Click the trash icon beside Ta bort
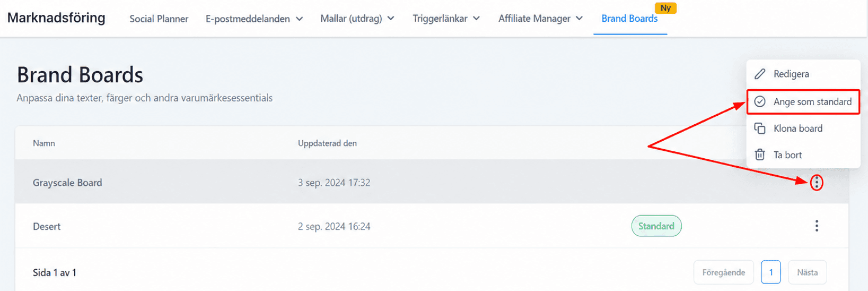This screenshot has width=868, height=291. pyautogui.click(x=760, y=155)
